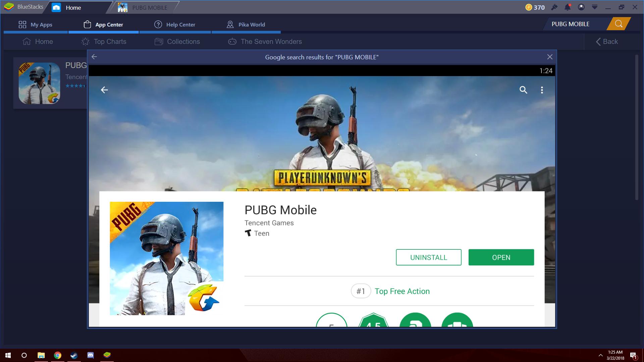Click the Pika World icon
Viewport: 644px width, 362px height.
click(230, 24)
